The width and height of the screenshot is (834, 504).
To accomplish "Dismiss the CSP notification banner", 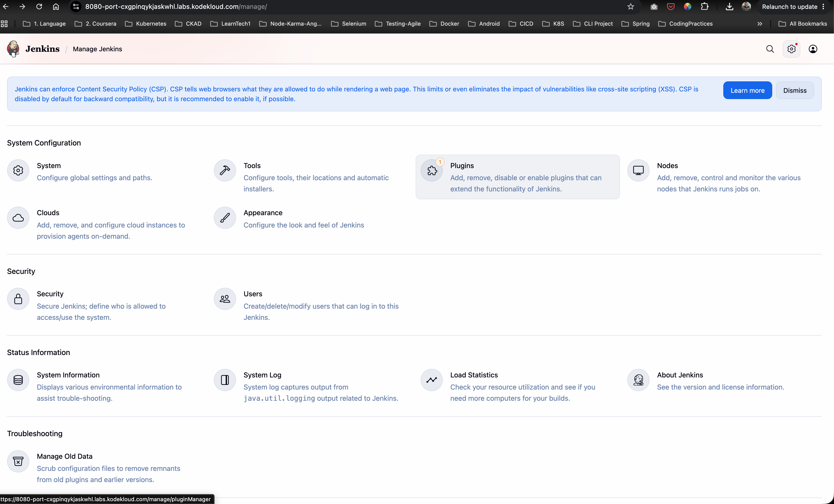I will tap(795, 90).
